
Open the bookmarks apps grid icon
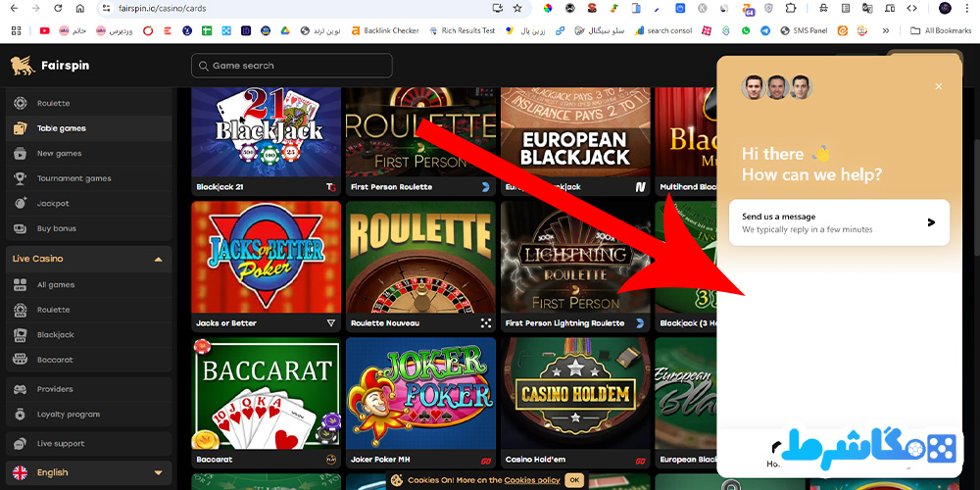click(17, 30)
